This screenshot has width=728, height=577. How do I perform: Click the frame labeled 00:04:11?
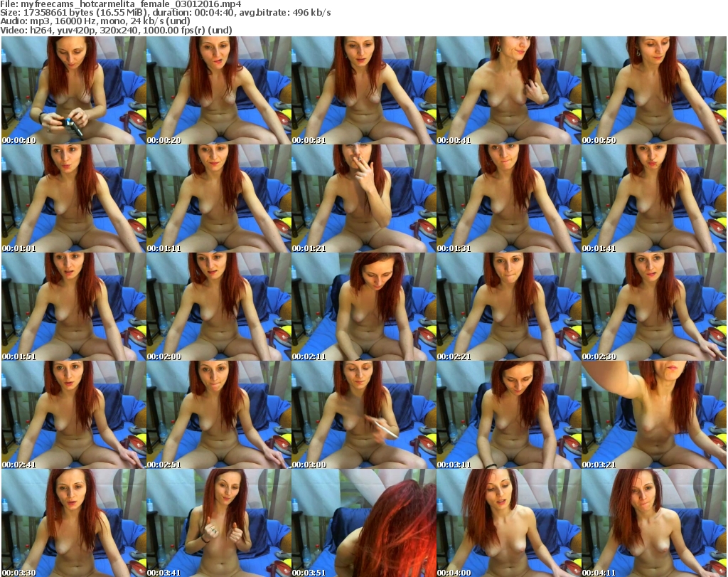click(x=654, y=523)
